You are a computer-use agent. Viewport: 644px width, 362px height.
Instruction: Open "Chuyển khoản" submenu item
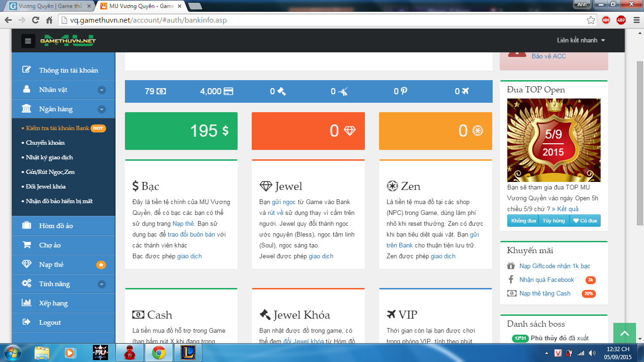point(45,143)
